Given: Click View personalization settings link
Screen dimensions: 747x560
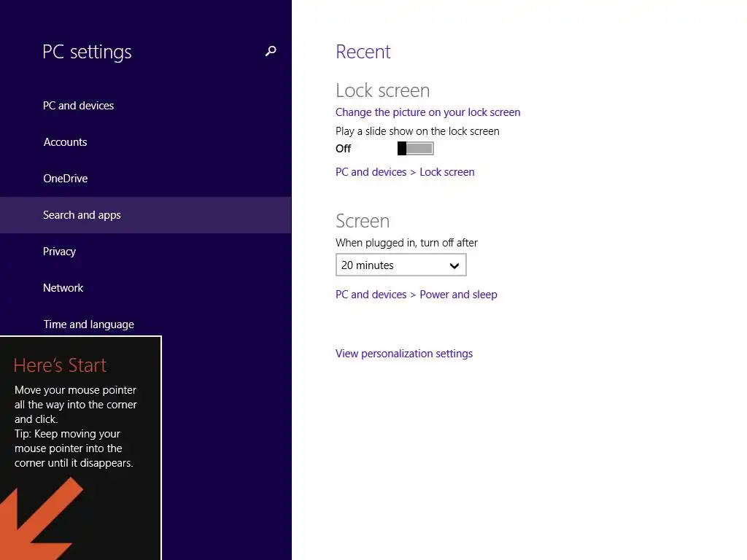Looking at the screenshot, I should click(x=403, y=354).
